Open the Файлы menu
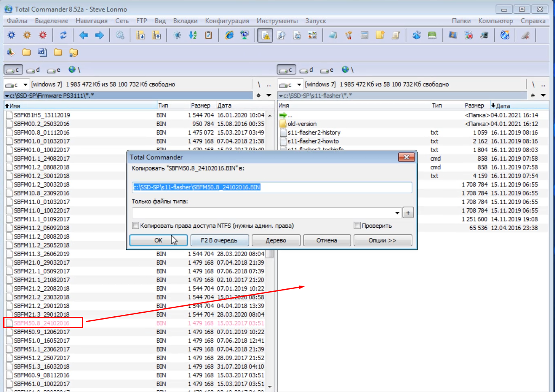 click(17, 21)
